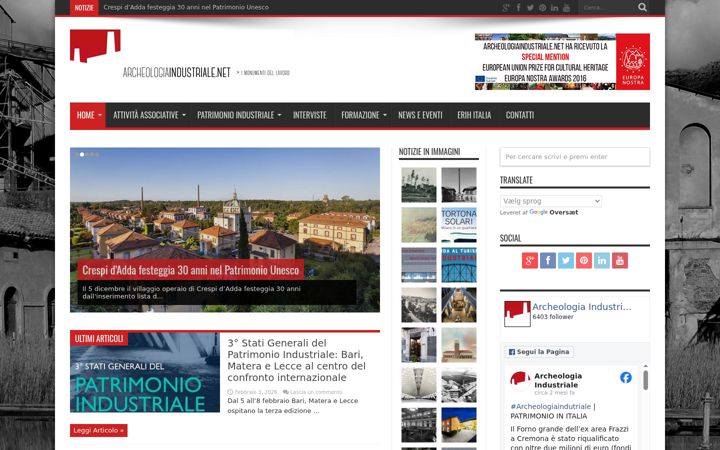Expand Formazione menu
Image resolution: width=720 pixels, height=450 pixels.
363,115
